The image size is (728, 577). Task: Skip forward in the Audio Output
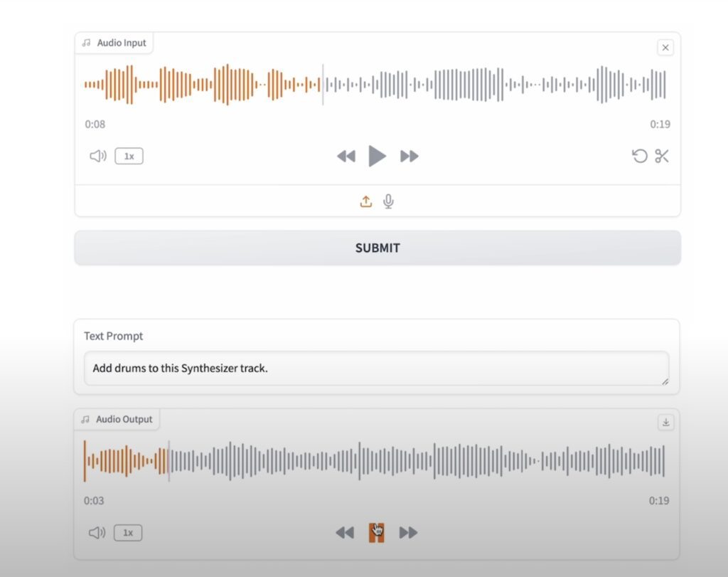pyautogui.click(x=408, y=532)
